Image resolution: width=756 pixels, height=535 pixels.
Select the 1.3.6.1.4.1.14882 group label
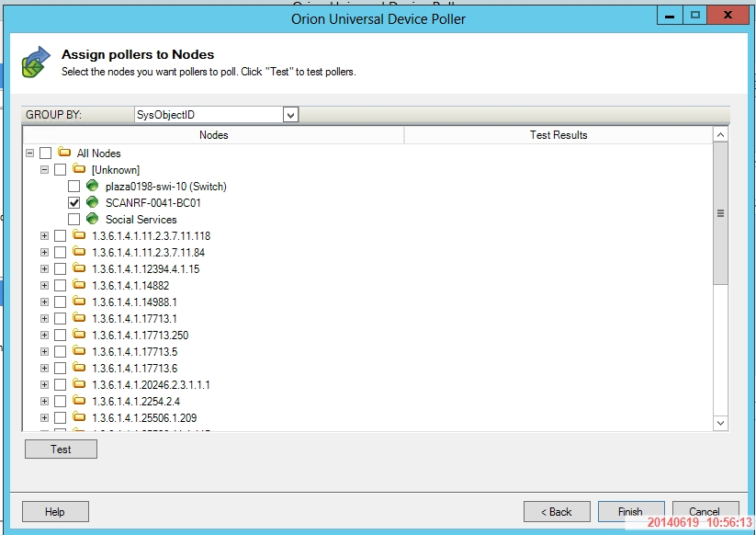[130, 286]
